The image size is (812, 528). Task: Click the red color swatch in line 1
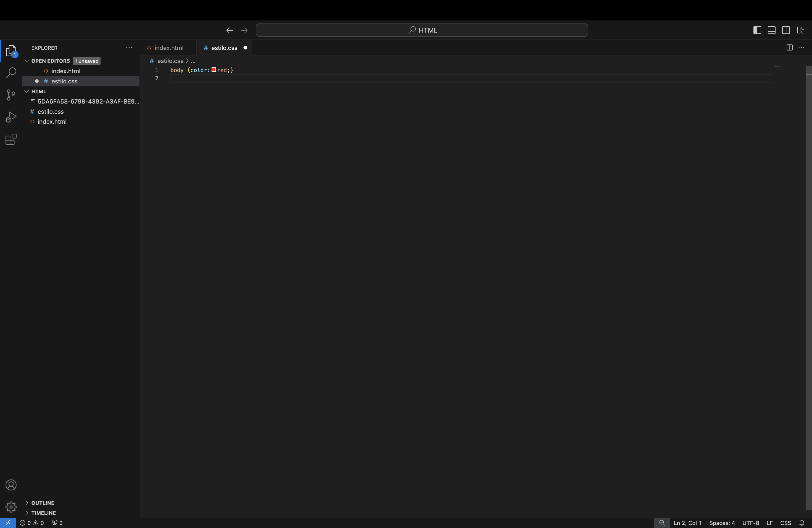214,70
